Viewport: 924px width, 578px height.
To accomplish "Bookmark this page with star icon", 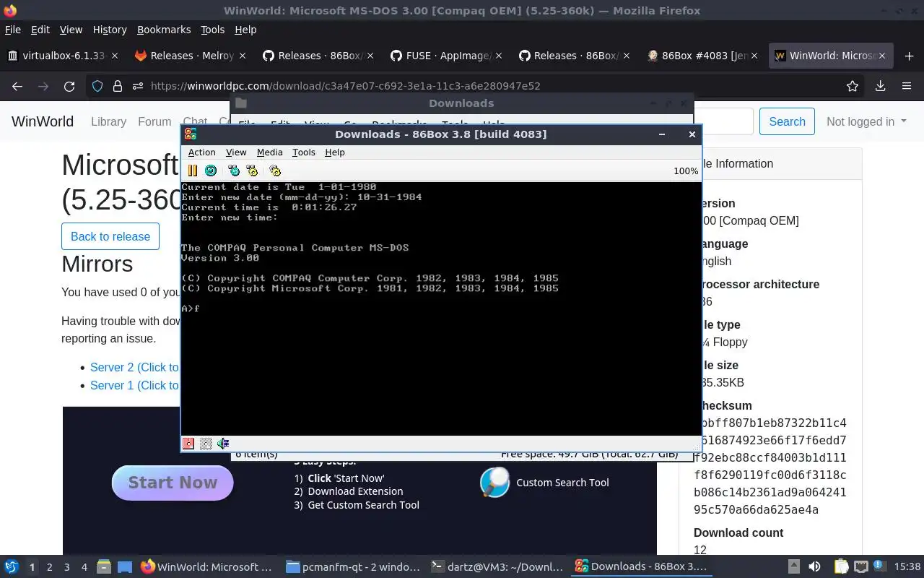I will [853, 86].
